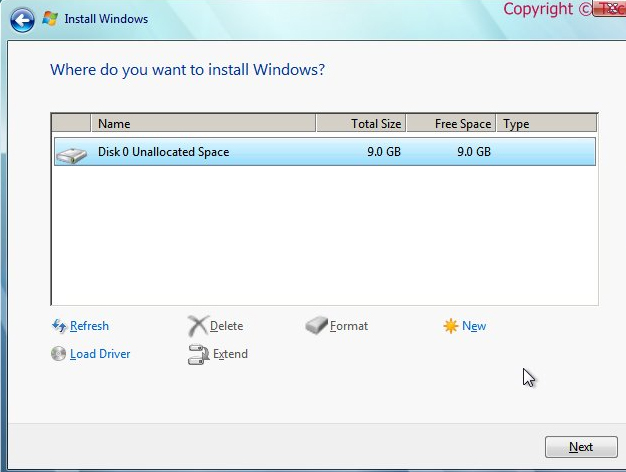626x472 pixels.
Task: Click the Where do you want to install Windows heading
Action: [188, 70]
